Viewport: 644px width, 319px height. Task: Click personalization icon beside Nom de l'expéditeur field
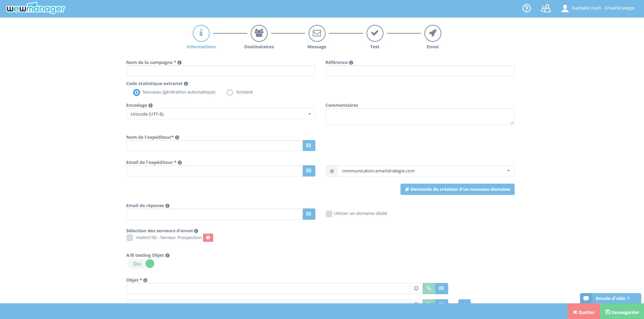pyautogui.click(x=309, y=146)
